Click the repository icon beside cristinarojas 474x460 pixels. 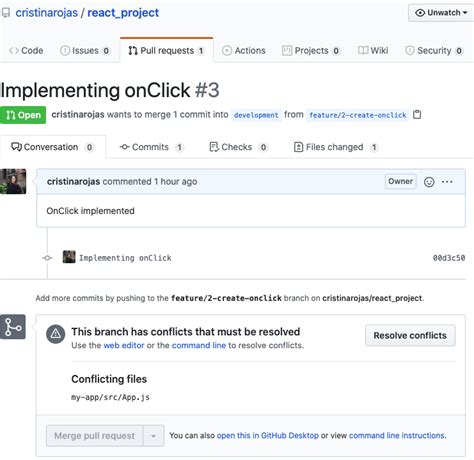tap(6, 13)
